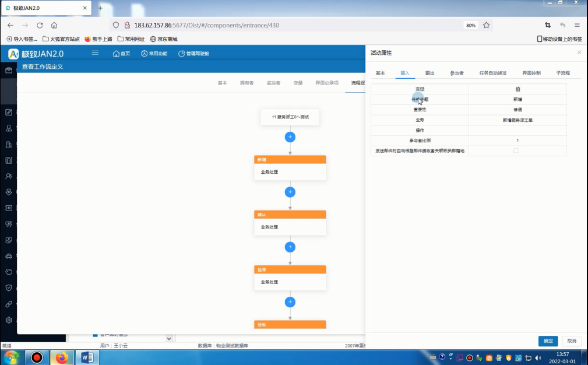The image size is (588, 365).
Task: Click the 确定 confirm button
Action: 548,341
